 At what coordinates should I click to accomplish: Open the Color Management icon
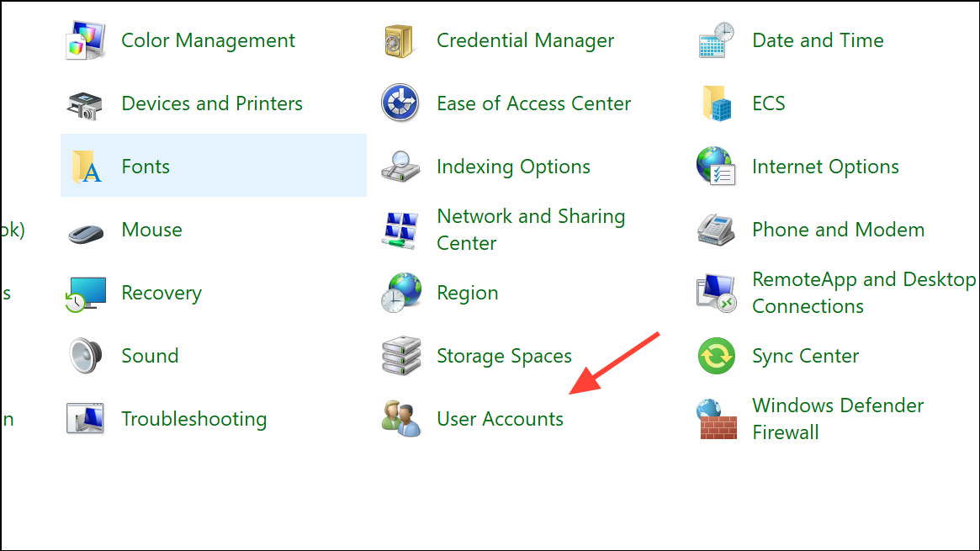[86, 40]
